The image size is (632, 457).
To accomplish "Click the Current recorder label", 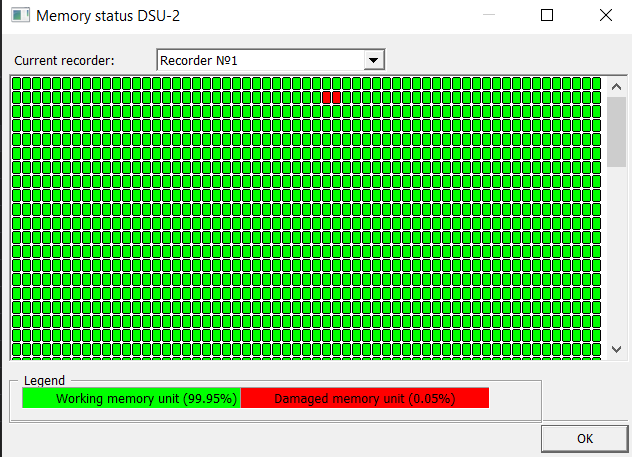I will pos(64,61).
